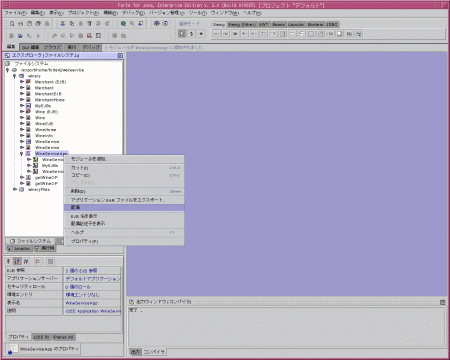The height and width of the screenshot is (360, 450).
Task: Collapse the WineServiceApp tree node
Action: [22, 154]
